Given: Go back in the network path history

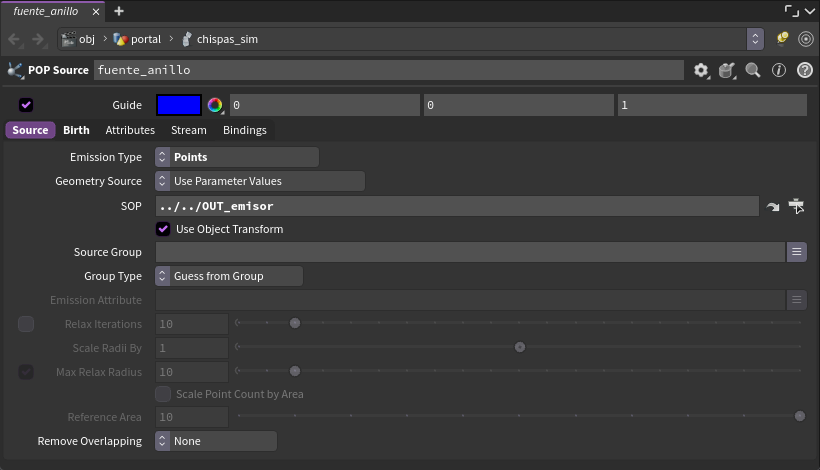Looking at the screenshot, I should click(14, 39).
